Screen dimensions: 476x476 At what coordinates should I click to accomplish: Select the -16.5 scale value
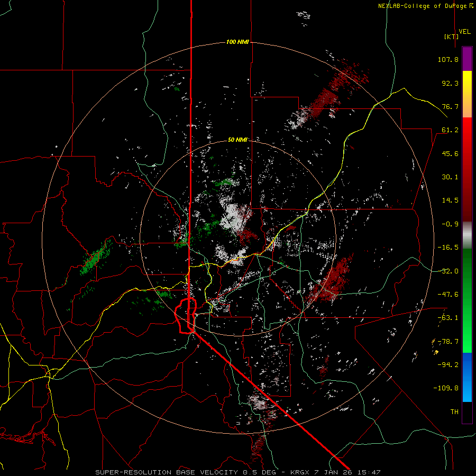(448, 248)
